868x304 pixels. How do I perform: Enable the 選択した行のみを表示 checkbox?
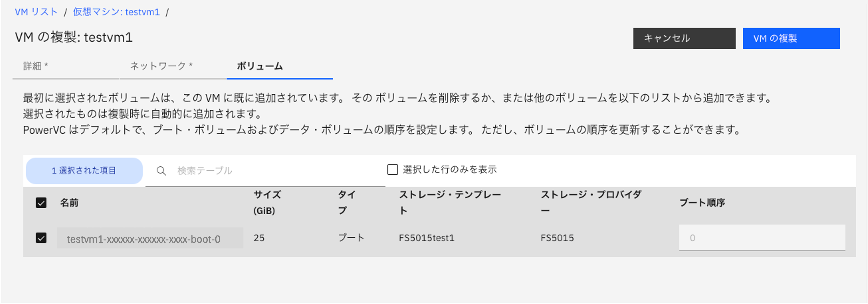click(x=392, y=170)
